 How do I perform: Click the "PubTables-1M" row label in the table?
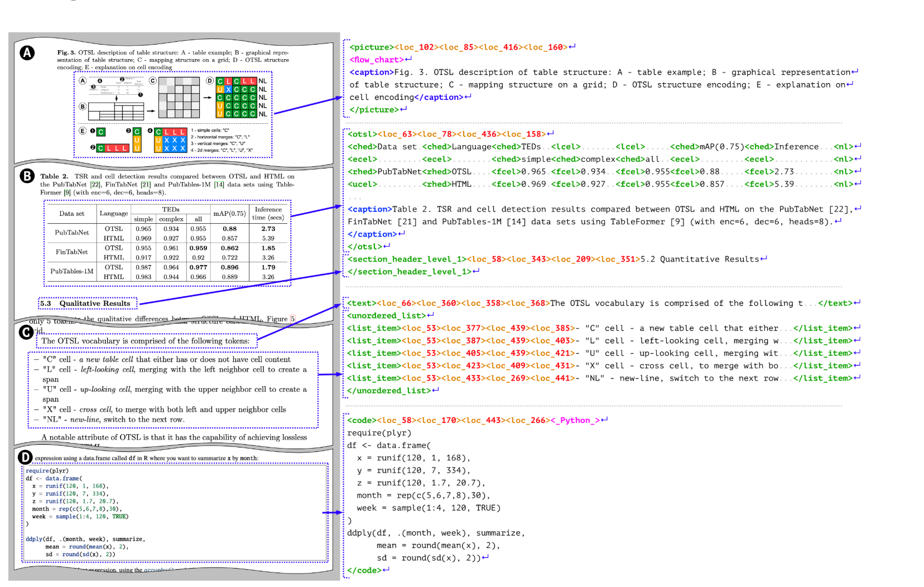(72, 271)
